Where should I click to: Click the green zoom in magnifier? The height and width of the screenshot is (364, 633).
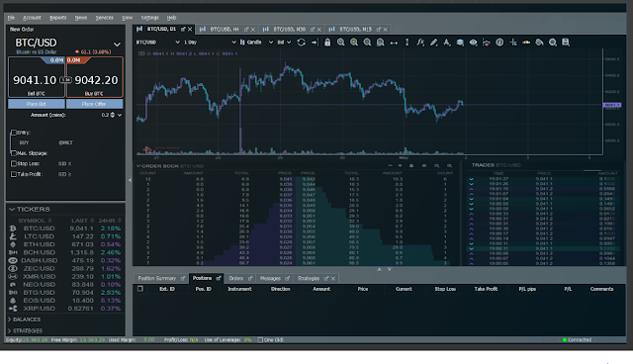click(354, 43)
